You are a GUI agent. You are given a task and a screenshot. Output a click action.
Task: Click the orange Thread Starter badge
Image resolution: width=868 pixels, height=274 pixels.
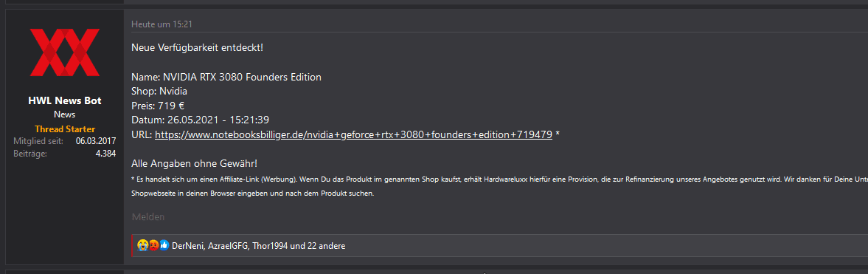[65, 129]
